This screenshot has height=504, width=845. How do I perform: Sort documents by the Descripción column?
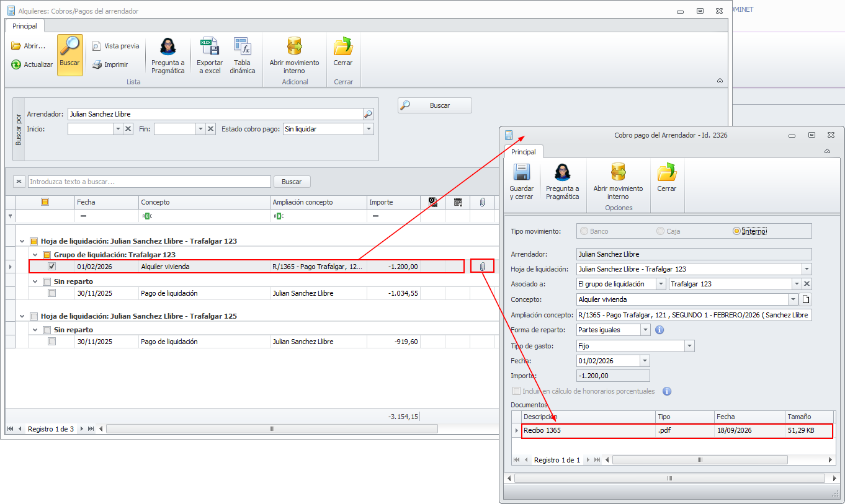click(588, 417)
